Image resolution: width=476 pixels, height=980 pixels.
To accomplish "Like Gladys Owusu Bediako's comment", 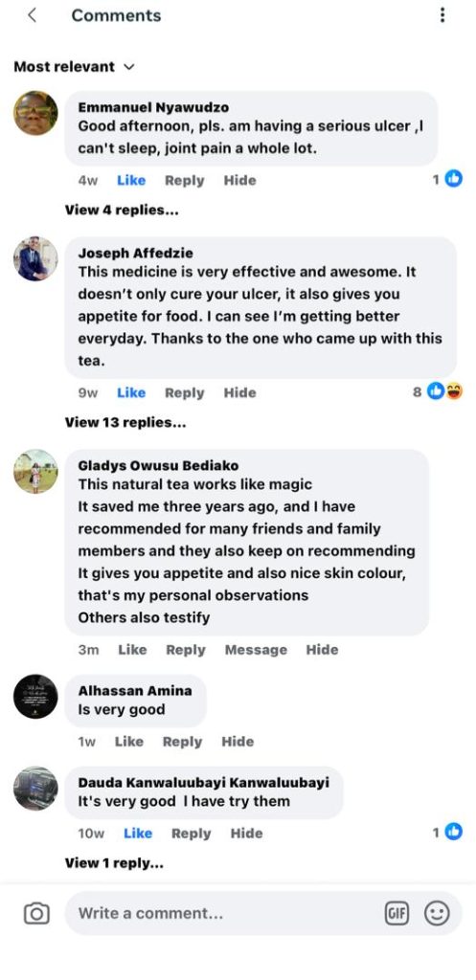I will click(x=132, y=650).
